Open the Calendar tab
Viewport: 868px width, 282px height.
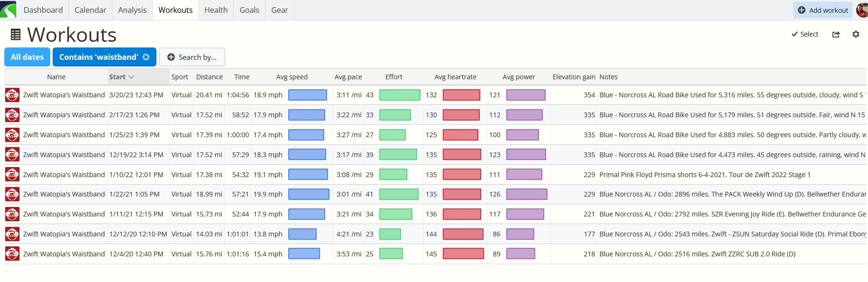tap(90, 10)
